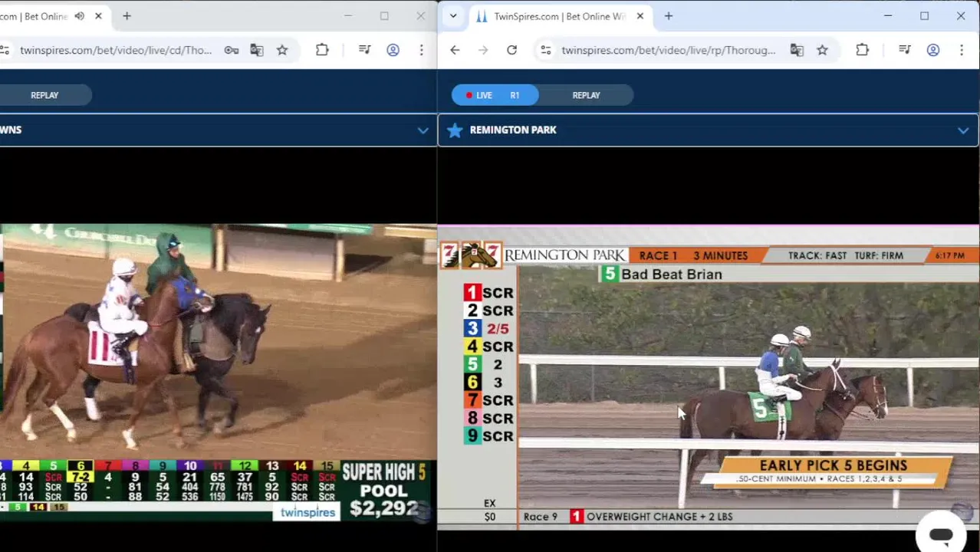The height and width of the screenshot is (552, 980).
Task: Open profile icon in right window
Action: pos(933,51)
